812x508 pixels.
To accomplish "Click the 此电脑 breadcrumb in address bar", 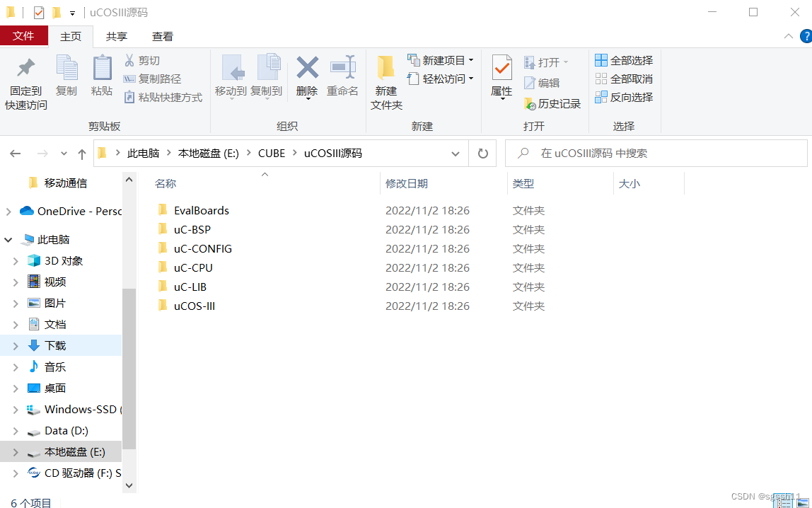I will tap(144, 154).
